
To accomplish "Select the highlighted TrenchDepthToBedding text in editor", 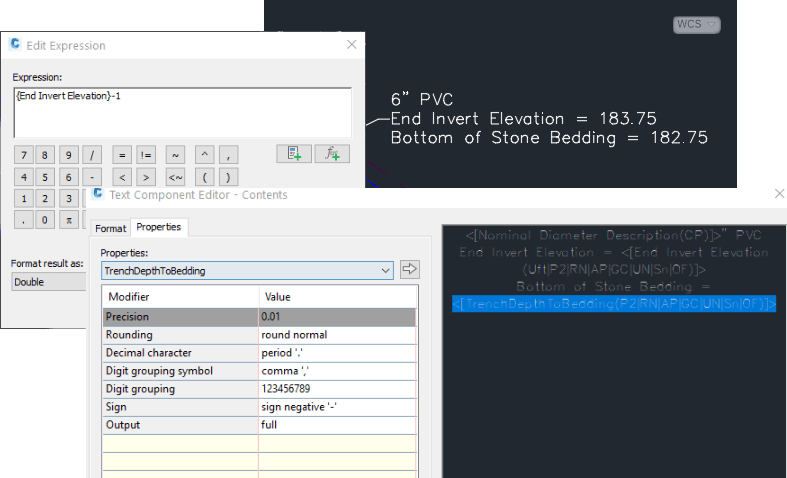I will [614, 304].
